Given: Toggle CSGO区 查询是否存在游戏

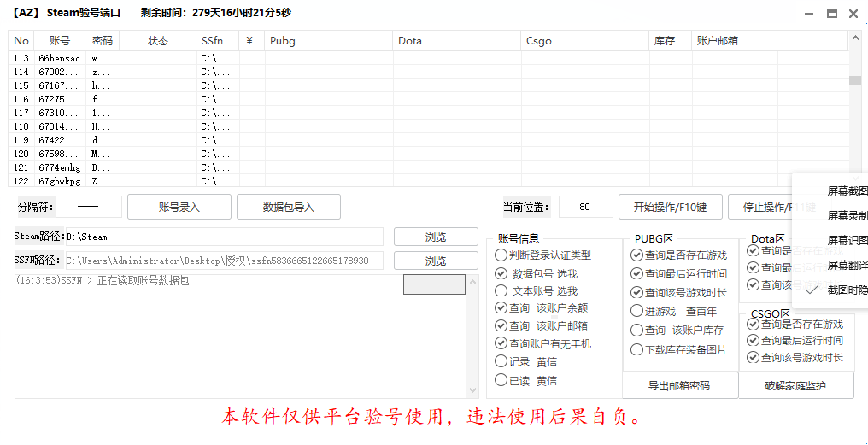Looking at the screenshot, I should [795, 324].
